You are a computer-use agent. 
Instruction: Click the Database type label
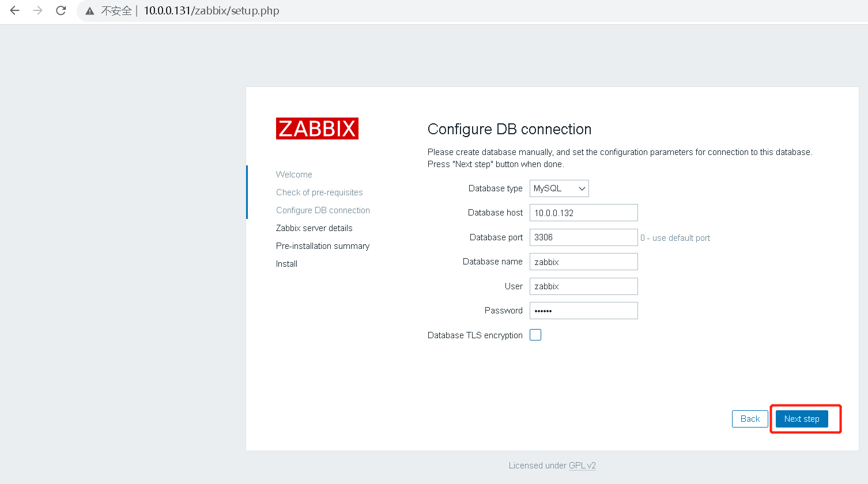[496, 188]
